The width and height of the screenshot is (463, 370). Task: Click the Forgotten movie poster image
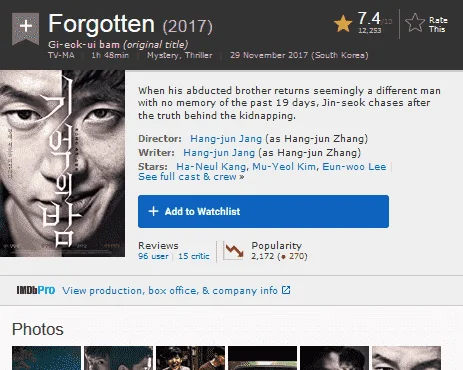(62, 163)
